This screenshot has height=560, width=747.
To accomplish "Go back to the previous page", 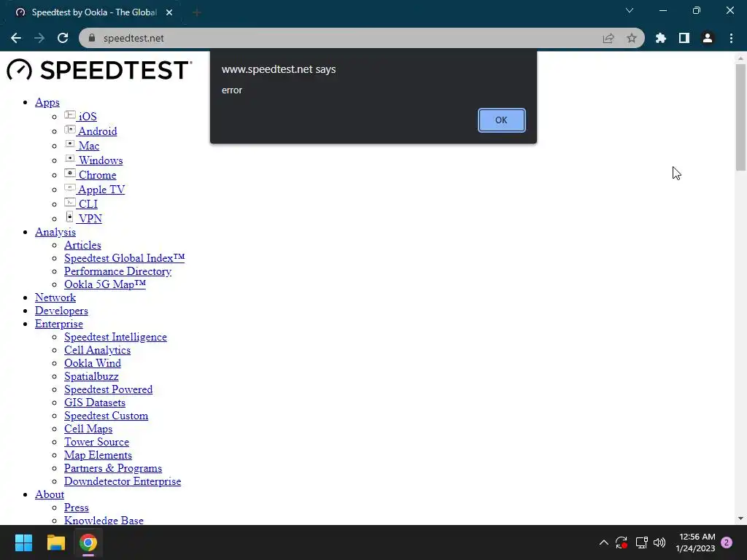I will pos(16,38).
